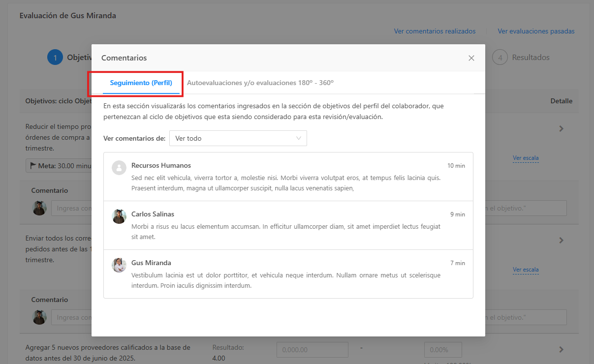This screenshot has height=364, width=594.
Task: Select the Gus Miranda commenter name
Action: (x=151, y=263)
